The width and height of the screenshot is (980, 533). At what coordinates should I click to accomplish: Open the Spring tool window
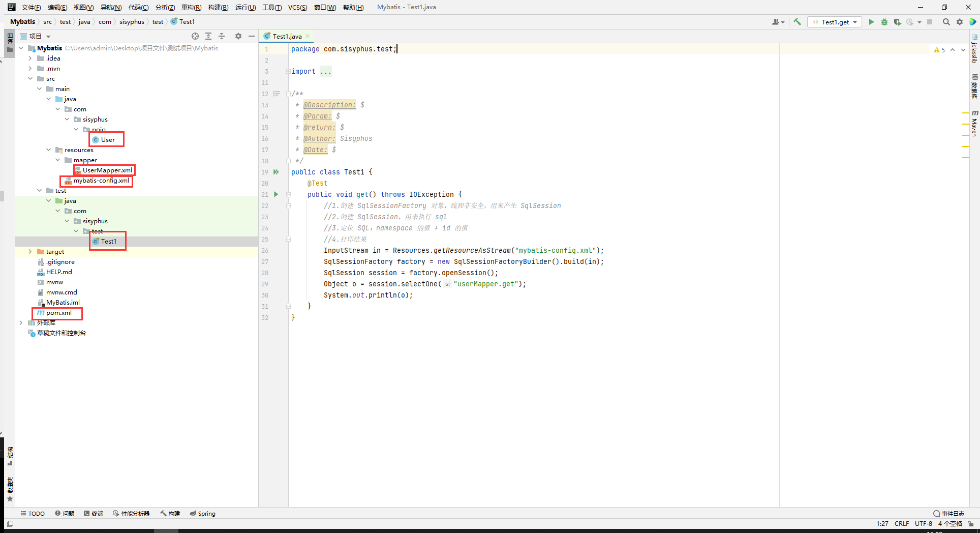[202, 514]
